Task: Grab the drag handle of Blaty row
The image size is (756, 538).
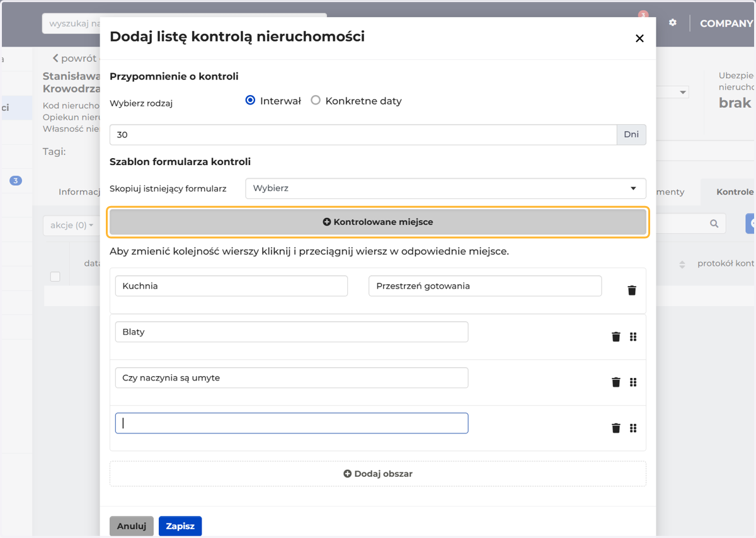Action: pos(633,336)
